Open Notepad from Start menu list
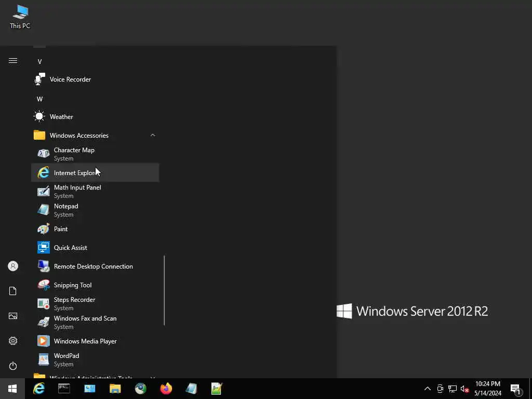This screenshot has height=399, width=532. click(95, 210)
